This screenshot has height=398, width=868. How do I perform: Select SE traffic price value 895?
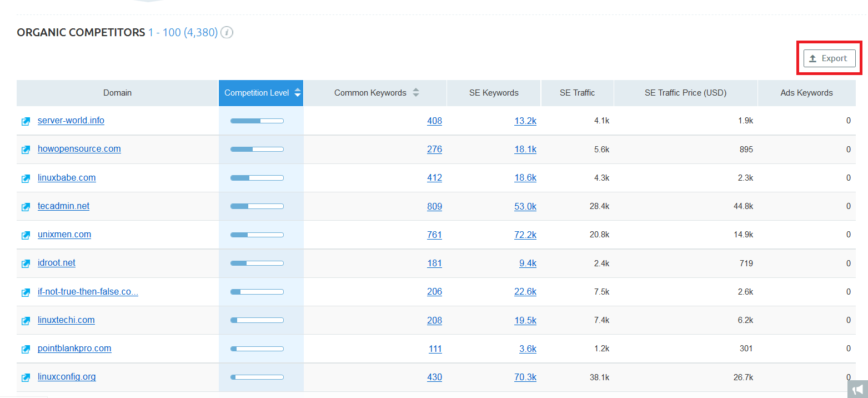[x=746, y=149]
